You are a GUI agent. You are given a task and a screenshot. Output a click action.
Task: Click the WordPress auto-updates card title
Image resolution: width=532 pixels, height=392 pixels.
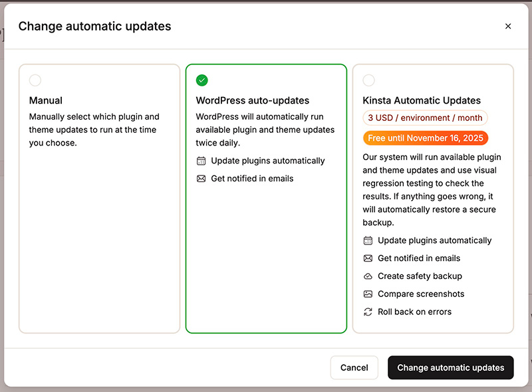[x=253, y=100]
